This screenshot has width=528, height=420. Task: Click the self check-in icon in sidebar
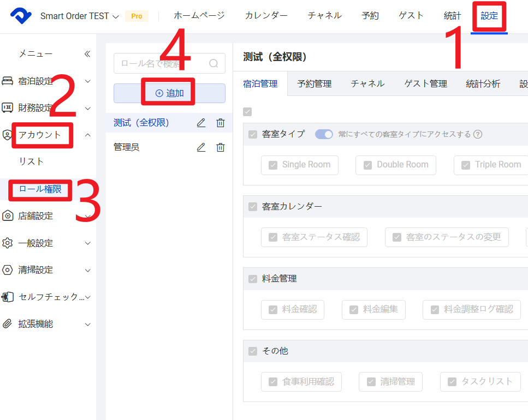(8, 297)
